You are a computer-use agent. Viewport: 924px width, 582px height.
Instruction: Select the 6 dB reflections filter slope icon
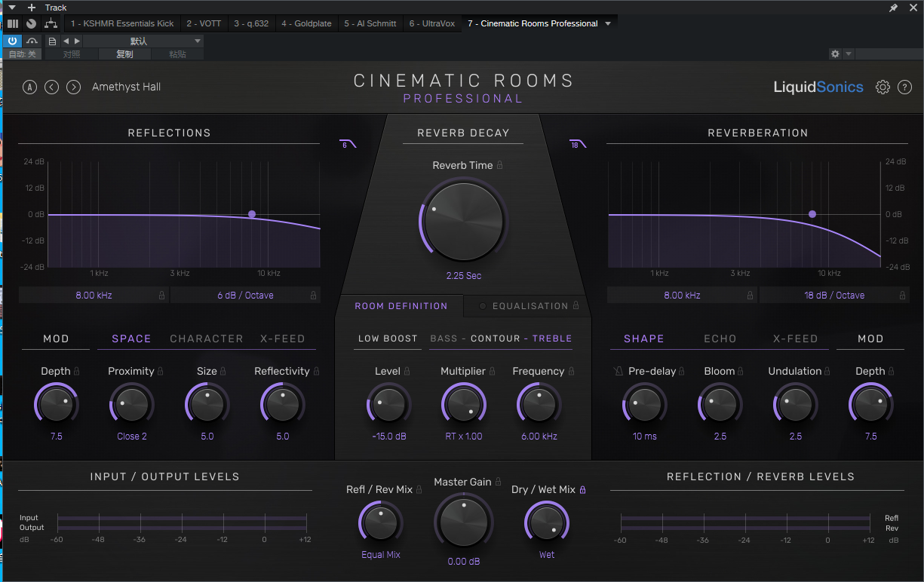click(x=348, y=144)
